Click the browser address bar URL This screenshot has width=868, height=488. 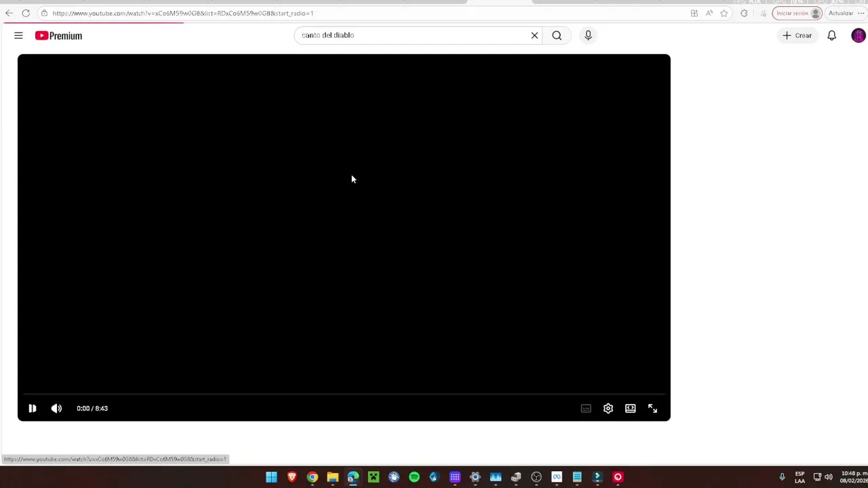[183, 13]
